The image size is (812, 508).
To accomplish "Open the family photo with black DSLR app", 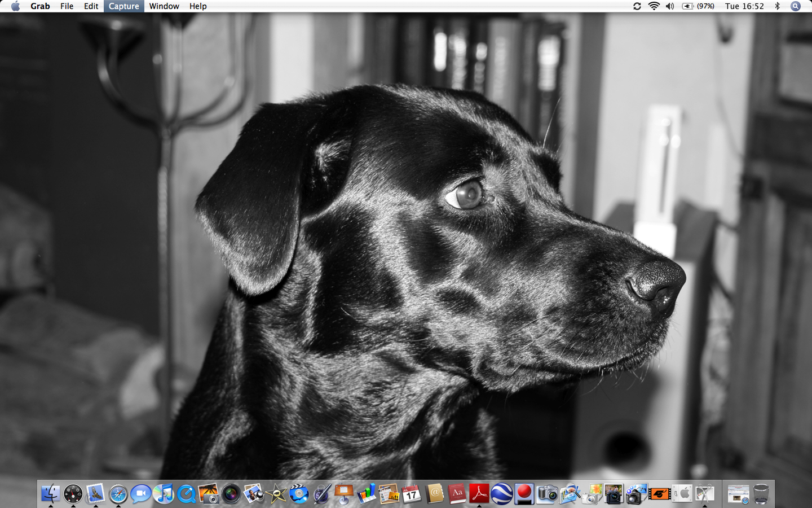I will pos(615,494).
